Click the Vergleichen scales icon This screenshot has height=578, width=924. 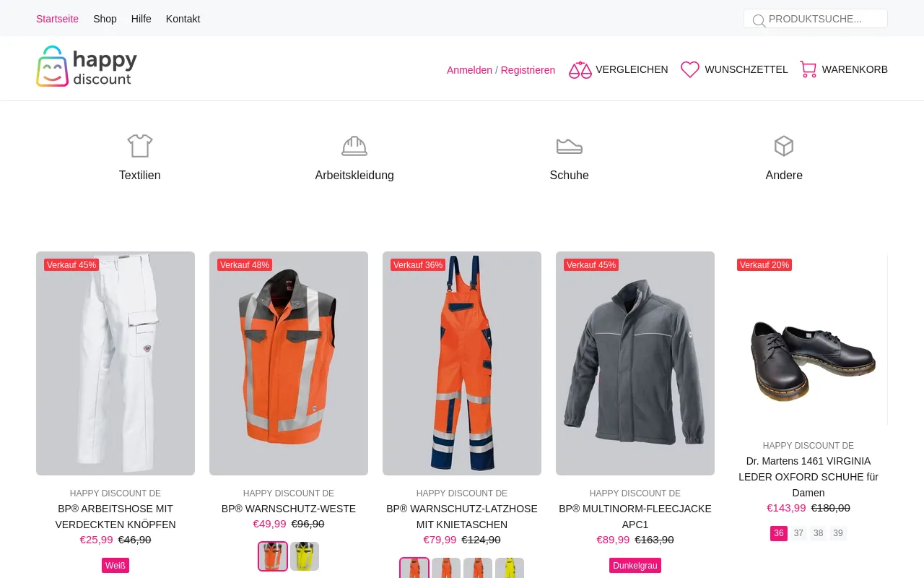(x=580, y=70)
